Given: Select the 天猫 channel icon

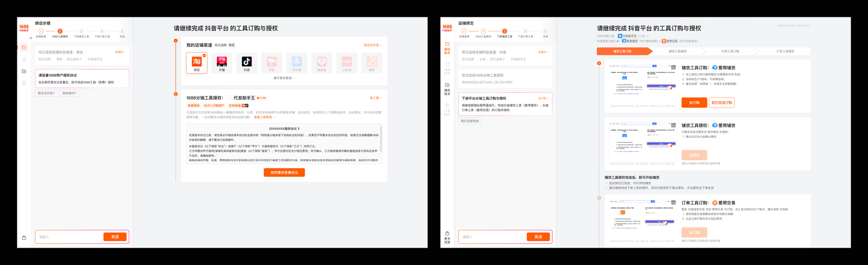Looking at the screenshot, I should (222, 63).
